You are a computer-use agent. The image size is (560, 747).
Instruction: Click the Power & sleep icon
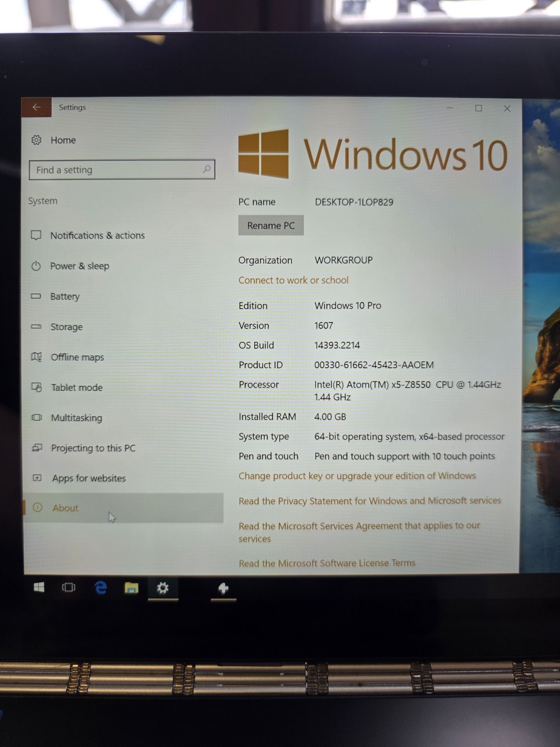[x=36, y=266]
